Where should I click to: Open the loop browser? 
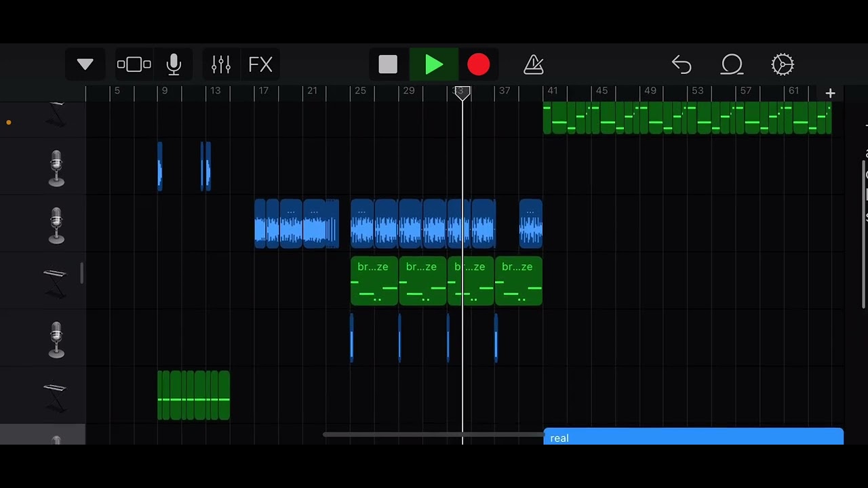click(732, 64)
